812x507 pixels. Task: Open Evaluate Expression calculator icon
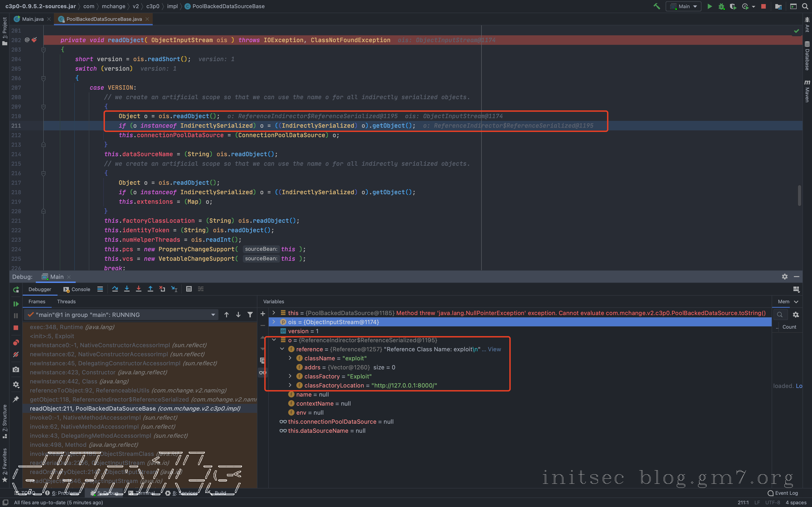point(189,289)
